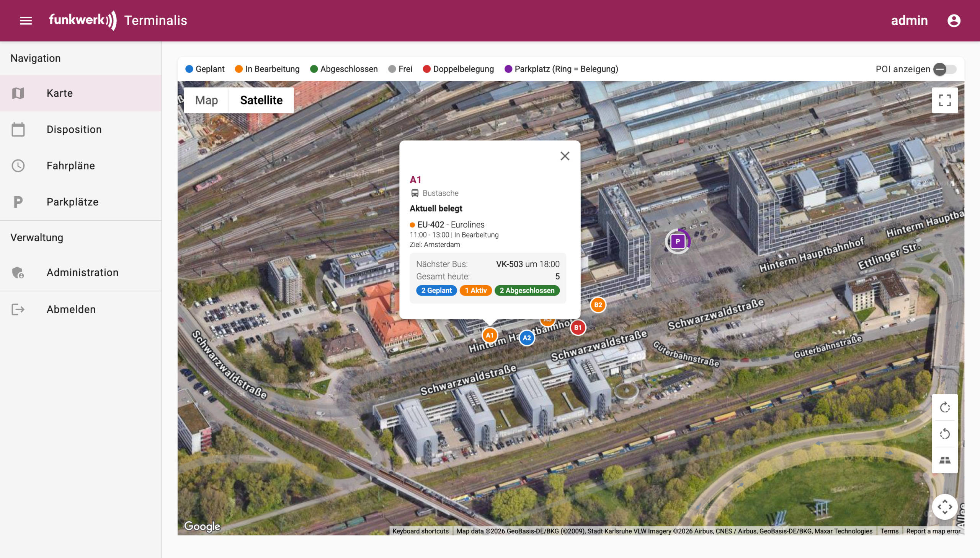Click the Abmelden logout entry
The image size is (980, 558).
tap(71, 309)
